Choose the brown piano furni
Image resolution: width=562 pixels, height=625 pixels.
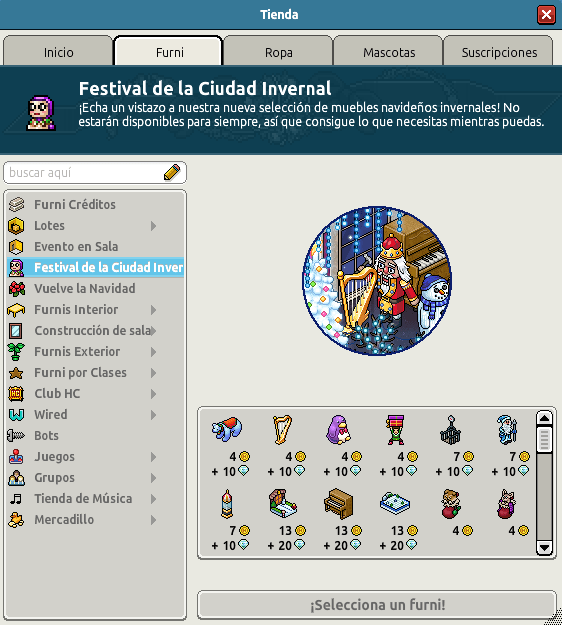tap(338, 504)
